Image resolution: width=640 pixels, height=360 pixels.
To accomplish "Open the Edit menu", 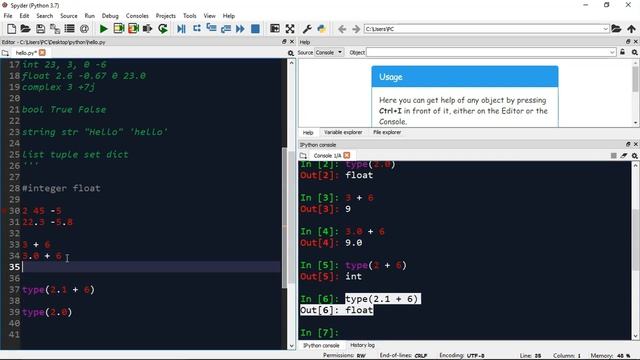I will [24, 16].
